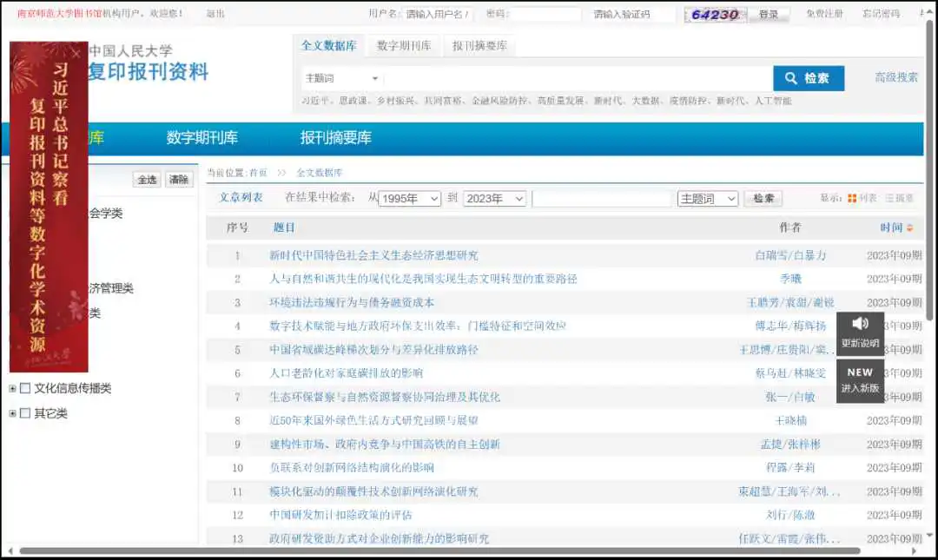Check the 文化信息传播类 checkbox
938x560 pixels.
point(25,388)
